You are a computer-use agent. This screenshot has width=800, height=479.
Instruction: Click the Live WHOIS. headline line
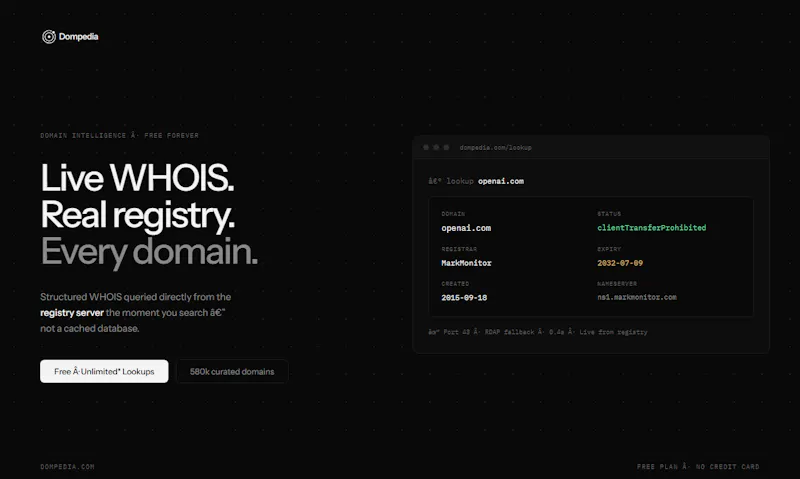coord(137,178)
